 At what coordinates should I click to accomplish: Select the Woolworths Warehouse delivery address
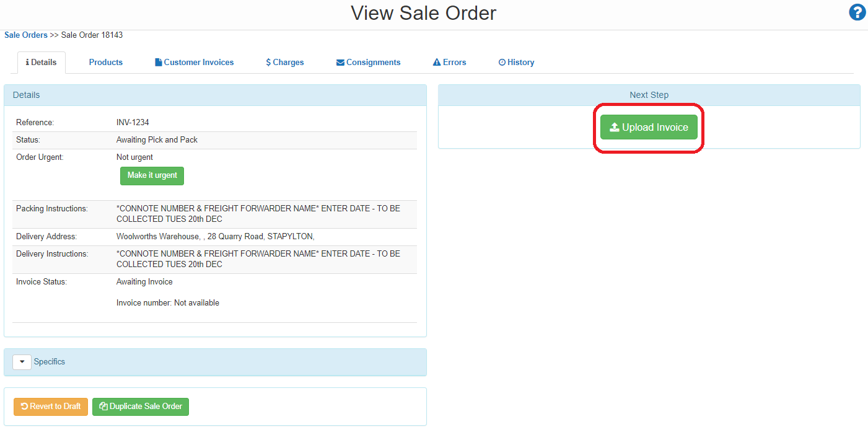[x=216, y=237]
